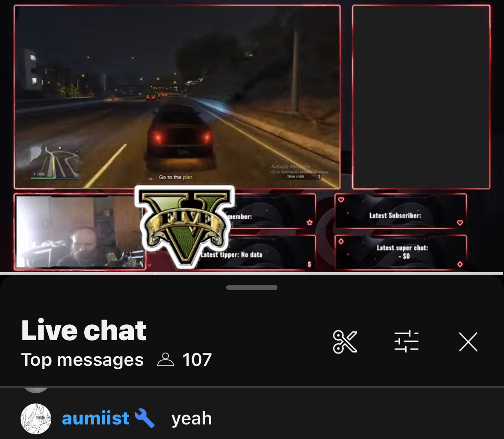
Task: Click the video progress bar
Action: pyautogui.click(x=252, y=273)
